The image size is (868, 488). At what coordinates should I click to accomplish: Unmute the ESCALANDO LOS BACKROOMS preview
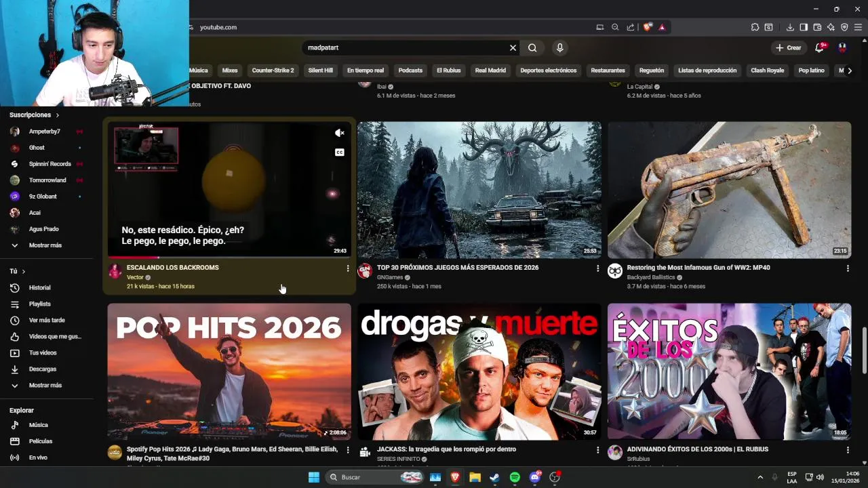[x=340, y=133]
